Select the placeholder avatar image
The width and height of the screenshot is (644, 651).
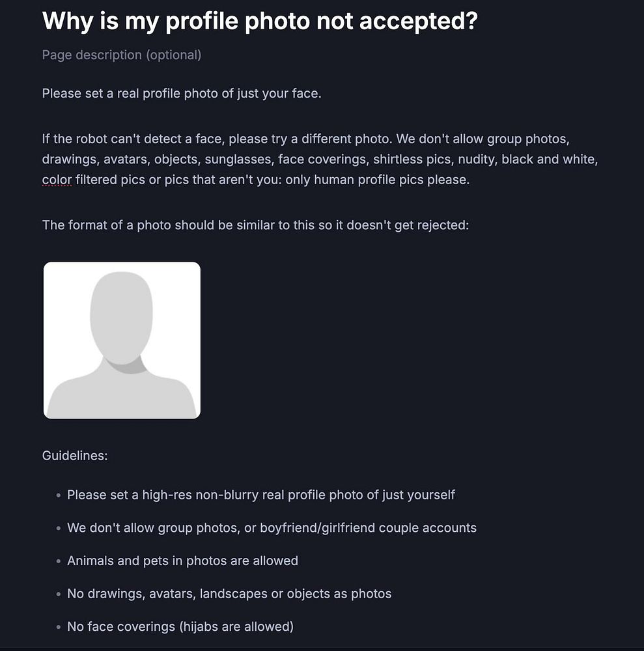(122, 340)
